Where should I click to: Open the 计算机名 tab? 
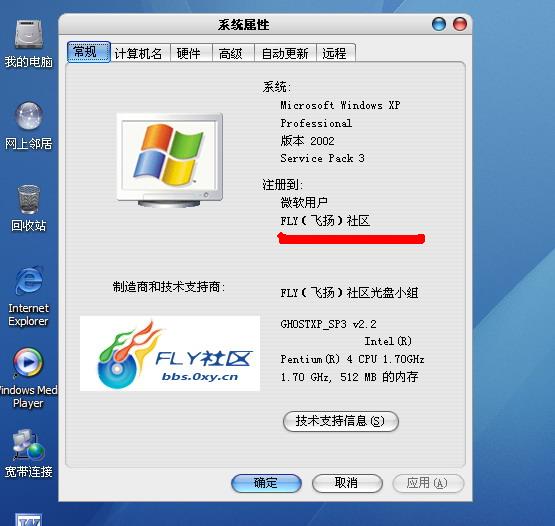pyautogui.click(x=138, y=53)
